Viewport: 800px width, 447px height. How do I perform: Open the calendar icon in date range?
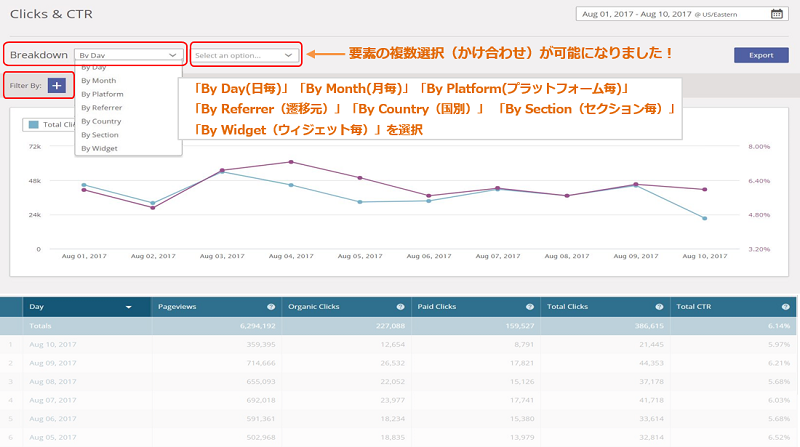point(777,14)
